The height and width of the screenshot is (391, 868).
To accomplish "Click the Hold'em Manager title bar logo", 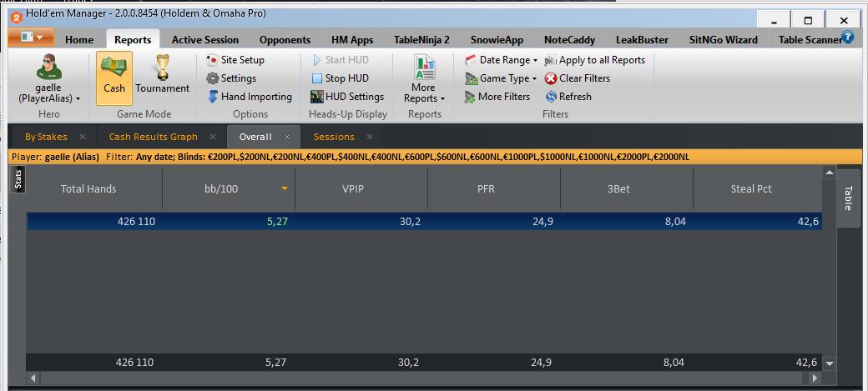I will click(17, 18).
